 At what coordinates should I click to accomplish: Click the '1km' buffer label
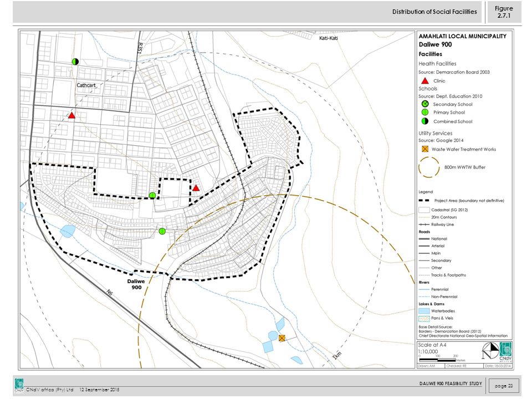(x=337, y=356)
